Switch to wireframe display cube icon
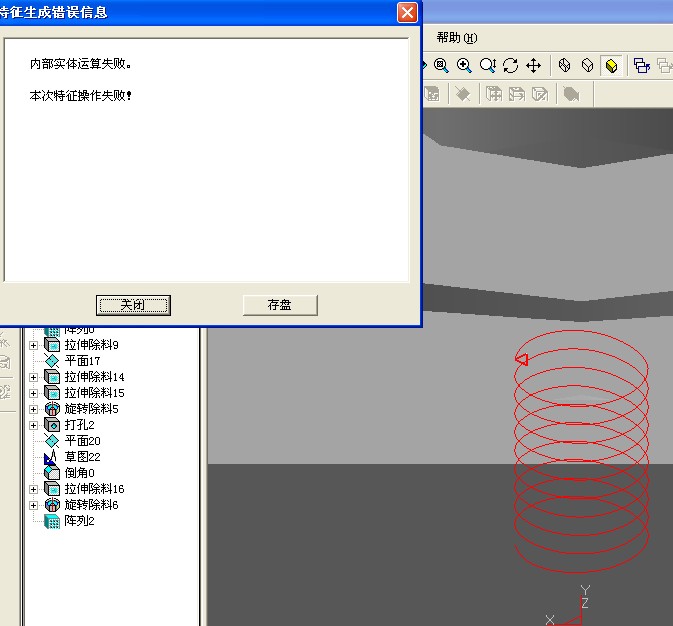 pos(564,66)
